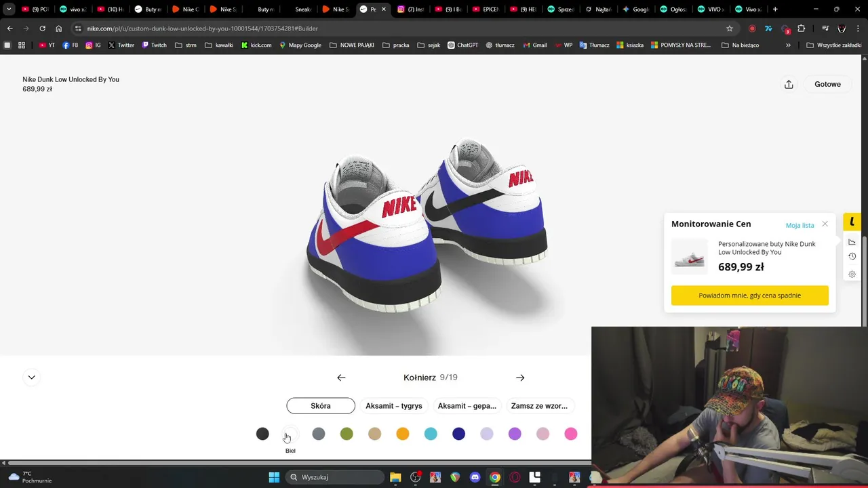Image resolution: width=868 pixels, height=488 pixels.
Task: Open price chart icon in extension sidebar
Action: [x=852, y=241]
